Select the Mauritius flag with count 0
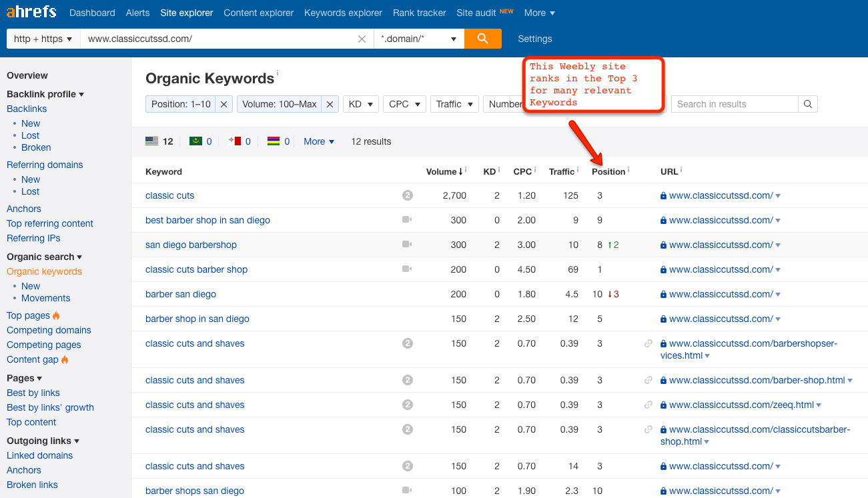 coord(274,141)
